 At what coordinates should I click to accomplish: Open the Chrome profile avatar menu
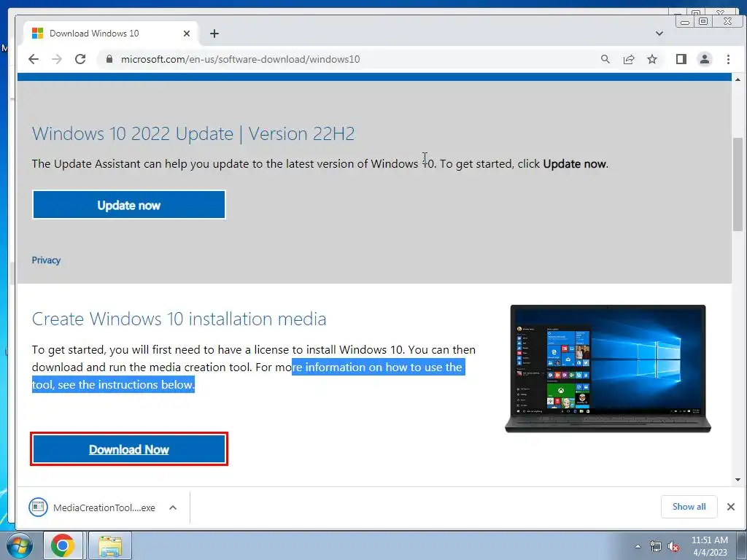705,59
